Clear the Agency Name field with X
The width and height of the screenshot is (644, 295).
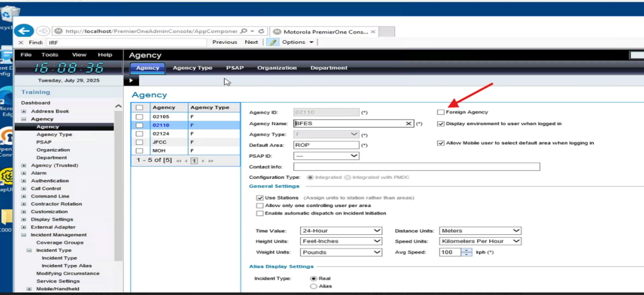(x=408, y=124)
